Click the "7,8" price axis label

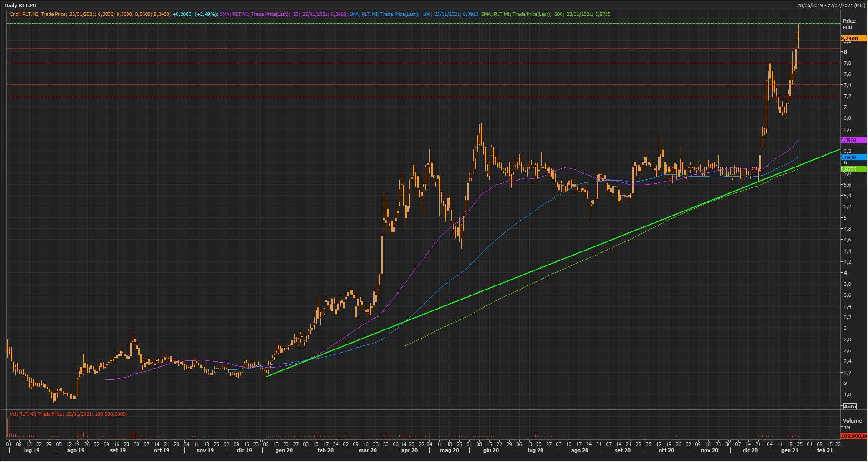click(x=847, y=63)
